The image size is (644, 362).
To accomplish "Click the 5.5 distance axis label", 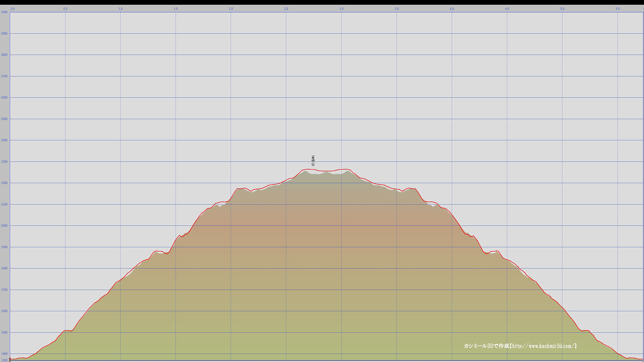I will [x=618, y=9].
